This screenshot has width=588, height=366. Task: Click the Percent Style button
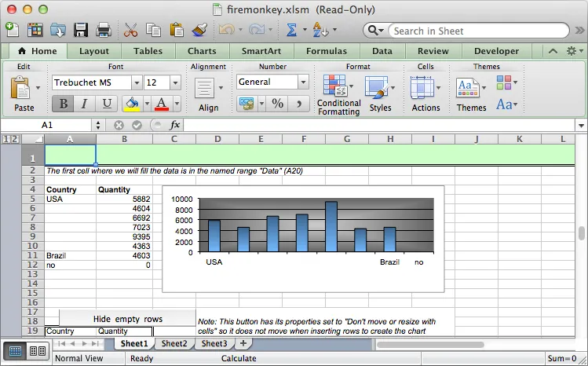pyautogui.click(x=277, y=104)
